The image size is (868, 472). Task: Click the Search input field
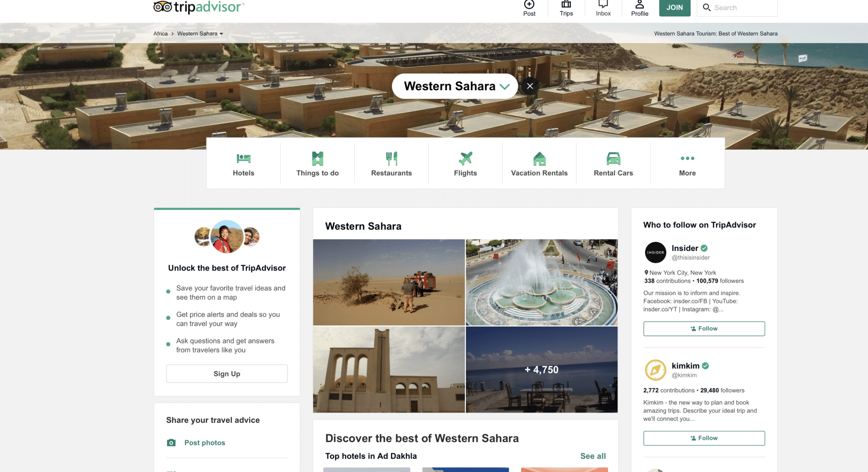737,8
